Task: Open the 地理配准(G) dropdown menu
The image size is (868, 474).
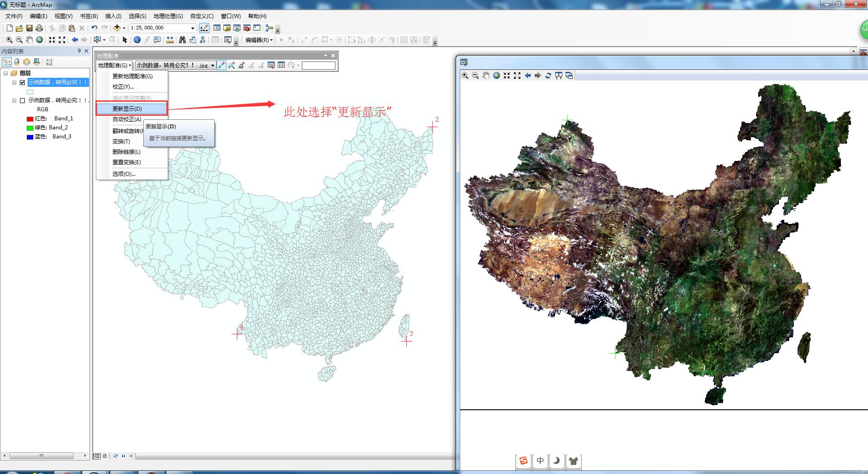Action: click(114, 65)
